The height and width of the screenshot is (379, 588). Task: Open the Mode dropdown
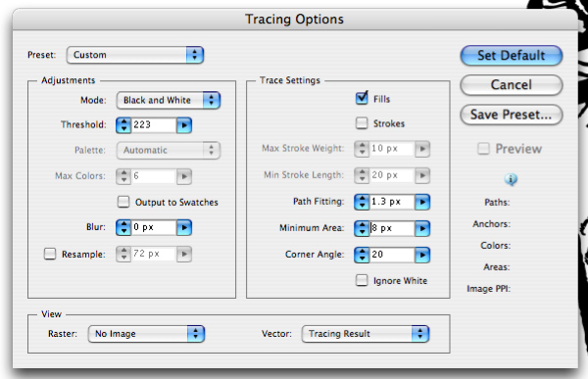(x=169, y=100)
